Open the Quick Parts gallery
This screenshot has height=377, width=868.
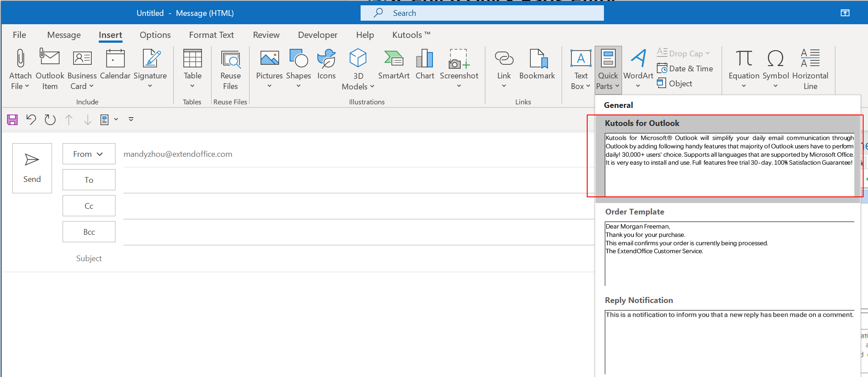click(x=608, y=70)
